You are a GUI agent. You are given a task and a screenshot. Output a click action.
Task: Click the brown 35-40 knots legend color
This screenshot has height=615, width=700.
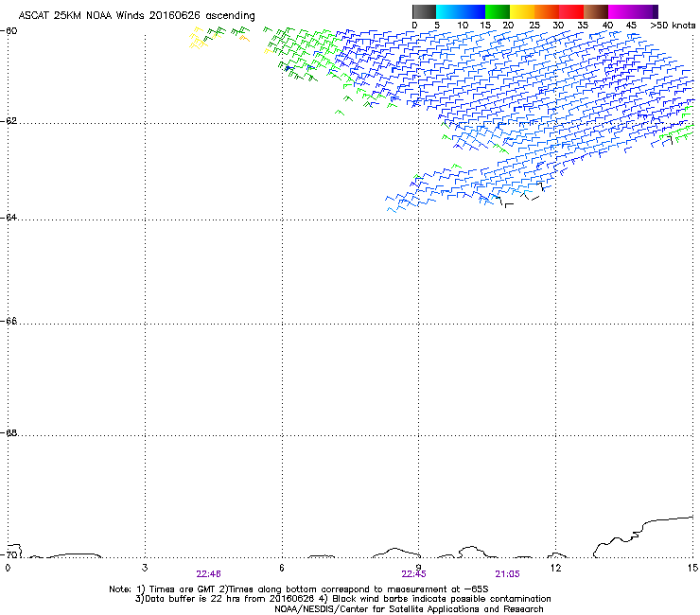(x=596, y=11)
